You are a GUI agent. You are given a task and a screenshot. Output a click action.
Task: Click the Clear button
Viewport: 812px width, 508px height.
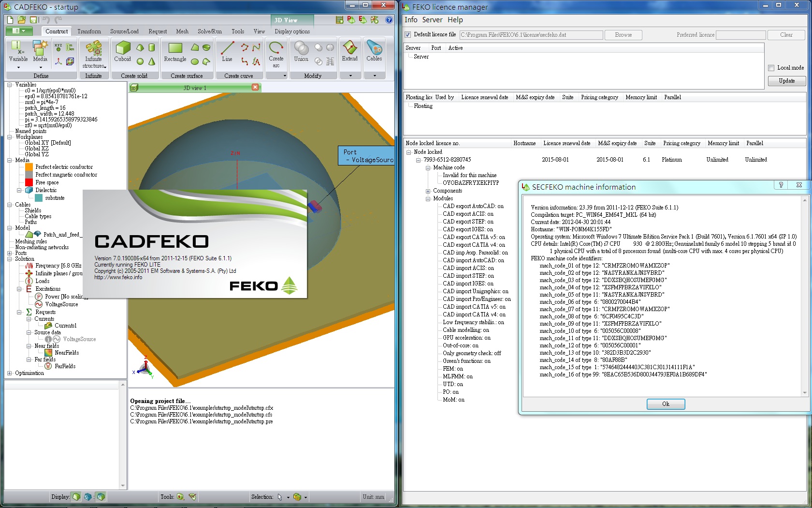[x=786, y=35]
